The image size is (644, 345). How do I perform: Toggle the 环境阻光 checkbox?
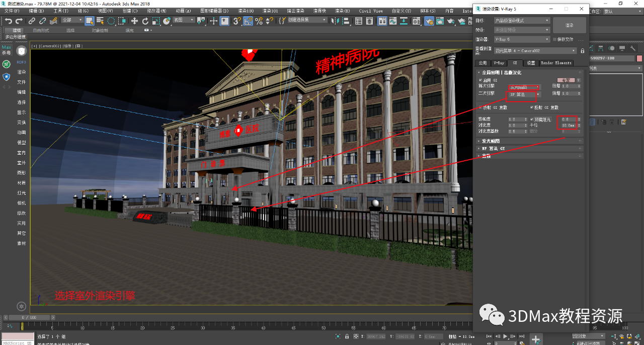click(532, 119)
